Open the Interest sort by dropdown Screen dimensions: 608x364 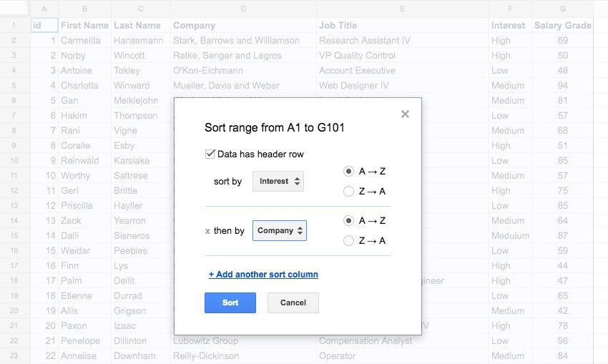[278, 181]
